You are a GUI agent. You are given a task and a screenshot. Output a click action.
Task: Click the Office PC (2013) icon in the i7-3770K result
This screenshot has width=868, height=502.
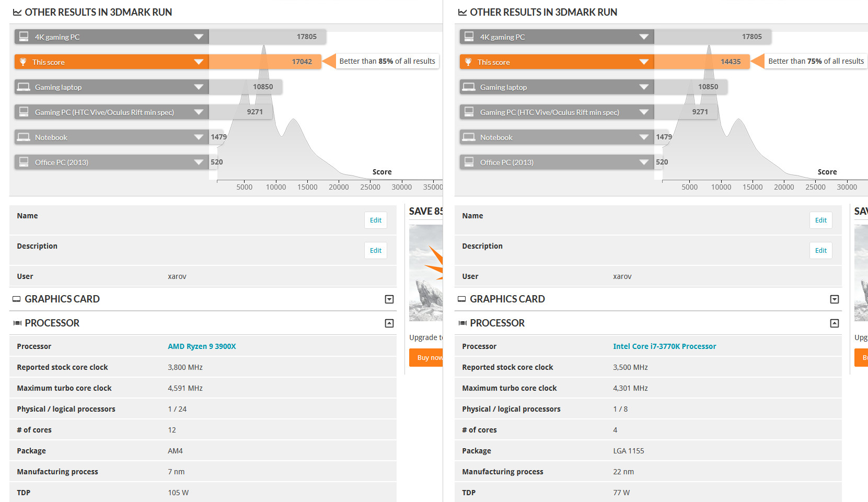tap(469, 162)
